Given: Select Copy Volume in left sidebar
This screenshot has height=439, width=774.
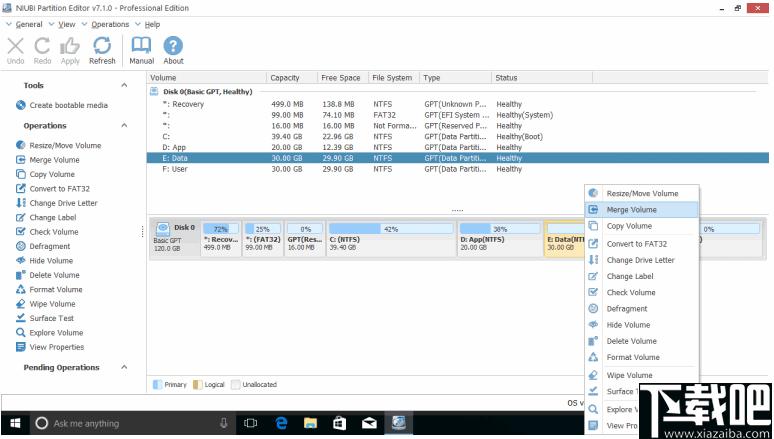Looking at the screenshot, I should click(45, 174).
